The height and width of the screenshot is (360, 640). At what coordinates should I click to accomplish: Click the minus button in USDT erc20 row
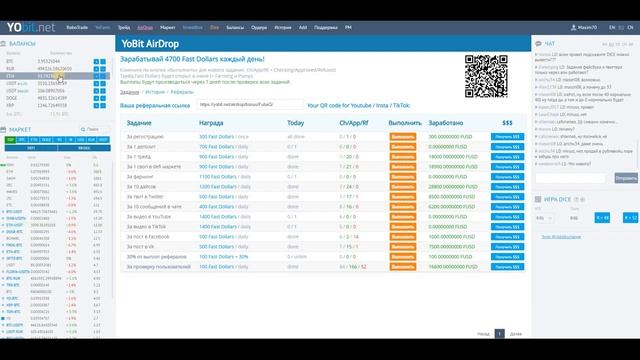tap(103, 84)
